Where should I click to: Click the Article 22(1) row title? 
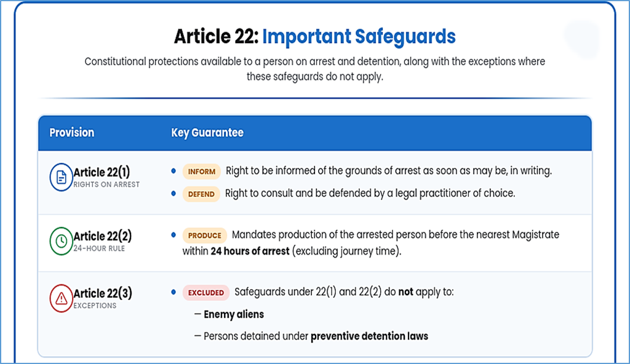(102, 172)
